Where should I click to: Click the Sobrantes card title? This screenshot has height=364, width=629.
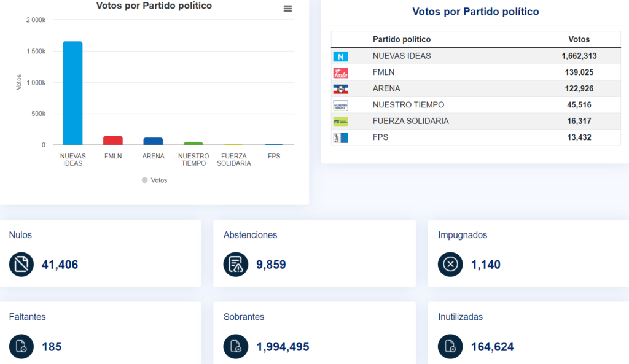[243, 317]
